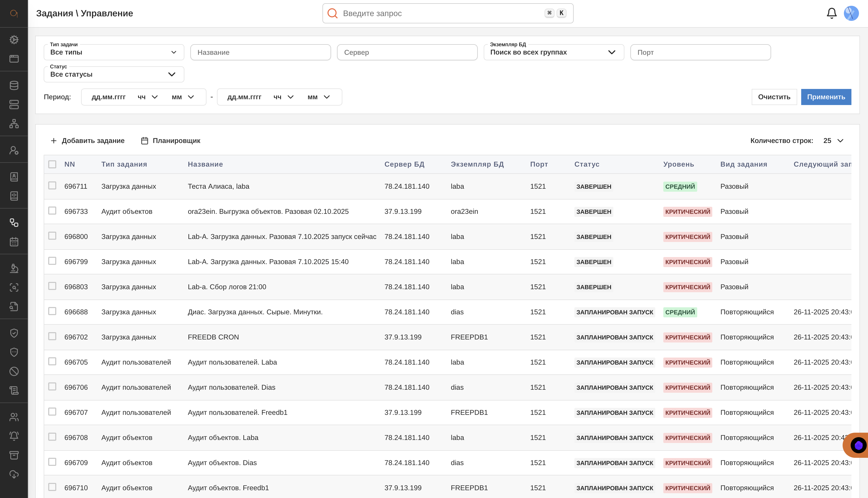Click the notification bell icon
The width and height of the screenshot is (868, 498).
831,13
